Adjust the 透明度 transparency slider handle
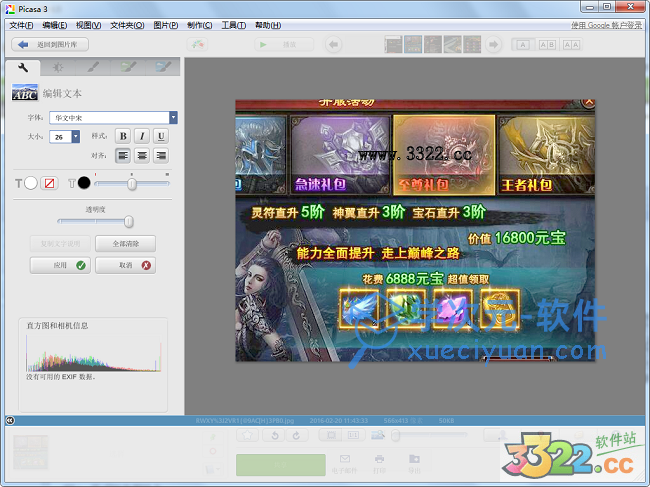Screen dimensions: 650x487 pyautogui.click(x=129, y=222)
